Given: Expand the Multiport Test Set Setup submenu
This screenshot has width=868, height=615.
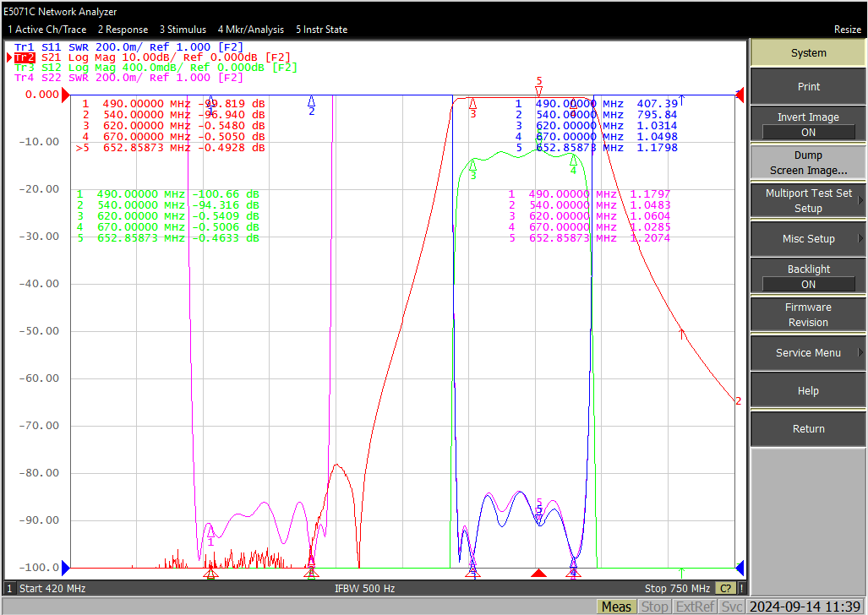Looking at the screenshot, I should coord(808,200).
